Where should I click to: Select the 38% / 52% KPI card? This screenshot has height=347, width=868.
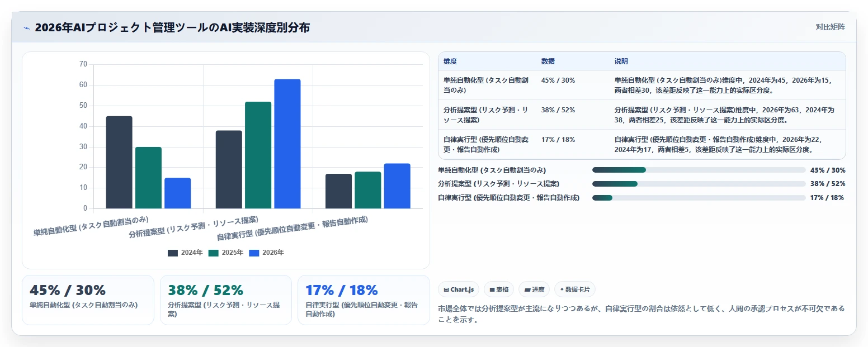(226, 300)
